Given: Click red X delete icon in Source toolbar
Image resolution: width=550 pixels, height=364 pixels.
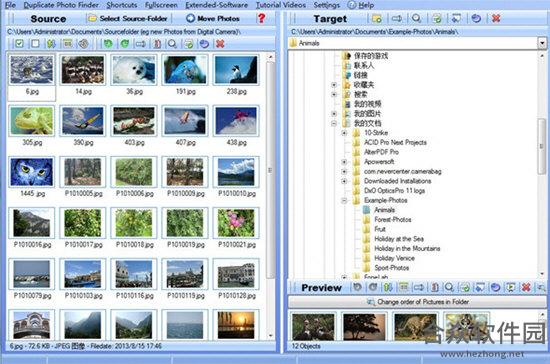Looking at the screenshot, I should 220,44.
